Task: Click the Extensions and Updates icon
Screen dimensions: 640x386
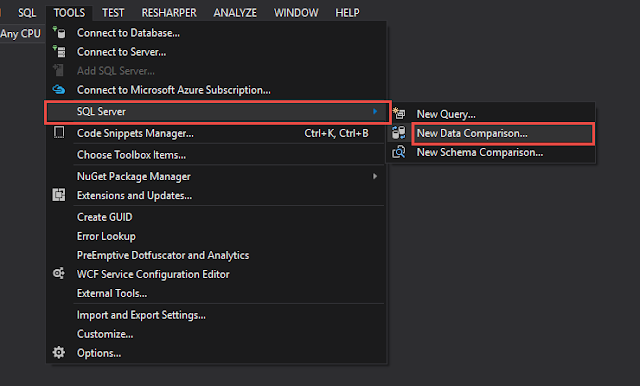Action: 59,195
